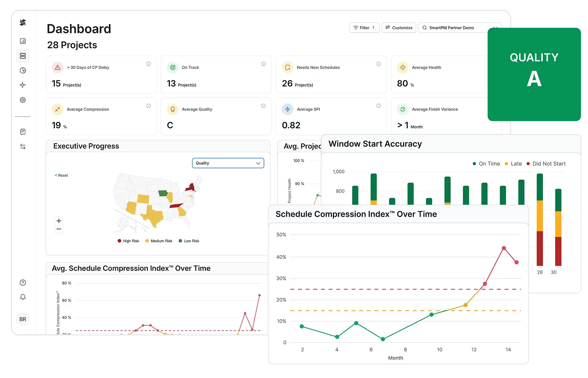Open the help question mark icon
This screenshot has width=588, height=378.
coord(23,283)
